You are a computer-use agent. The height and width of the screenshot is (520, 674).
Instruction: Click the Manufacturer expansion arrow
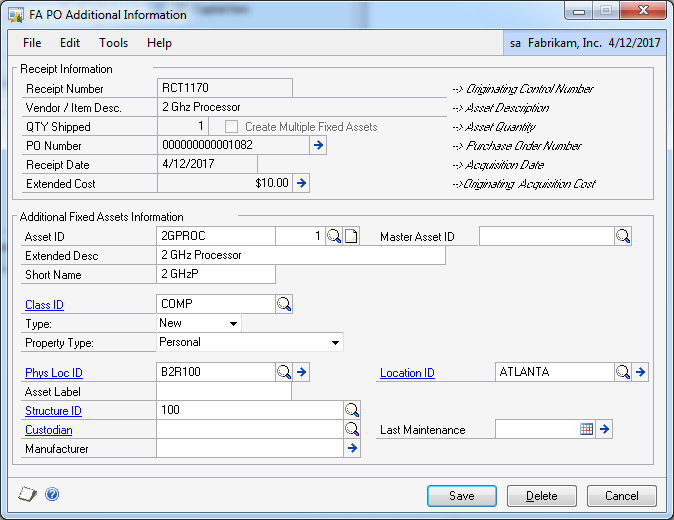[x=352, y=448]
